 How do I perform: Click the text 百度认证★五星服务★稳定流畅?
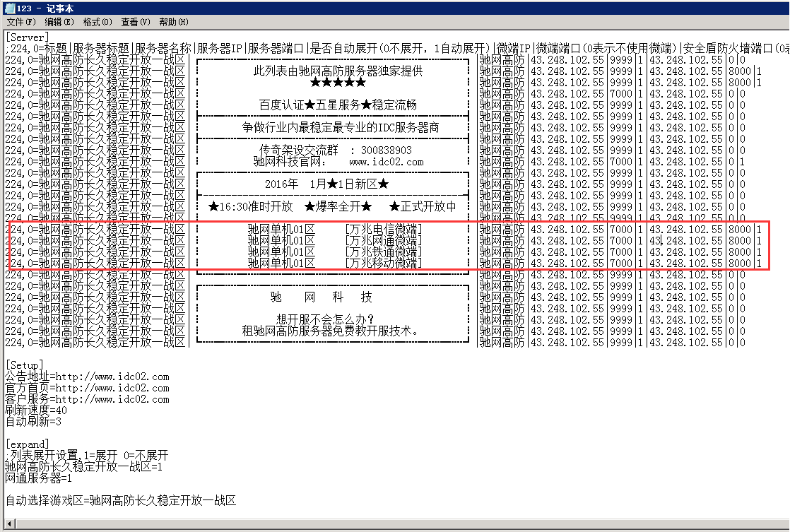click(338, 105)
